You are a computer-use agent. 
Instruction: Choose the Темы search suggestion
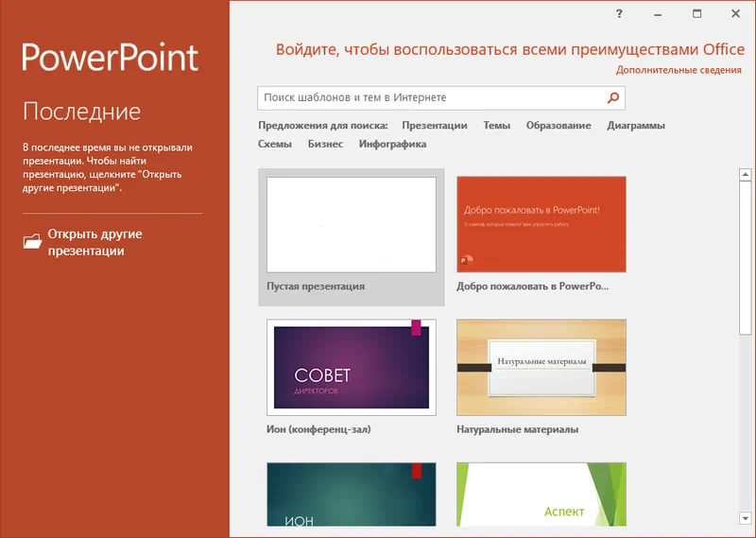pos(497,126)
